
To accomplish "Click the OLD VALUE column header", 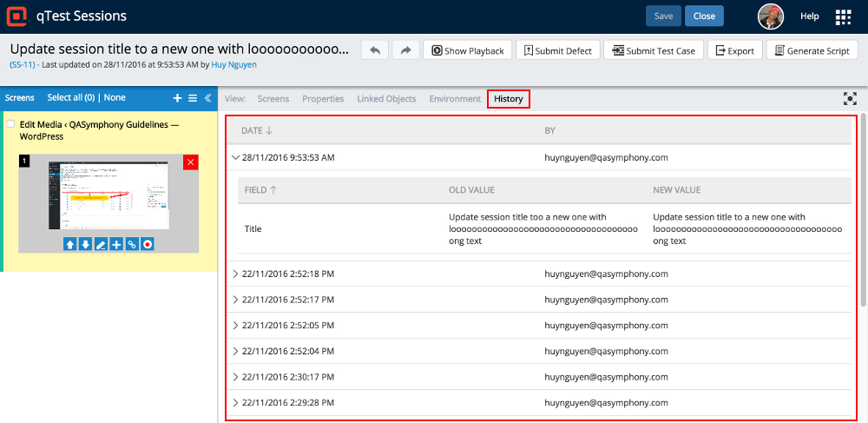I will coord(471,190).
